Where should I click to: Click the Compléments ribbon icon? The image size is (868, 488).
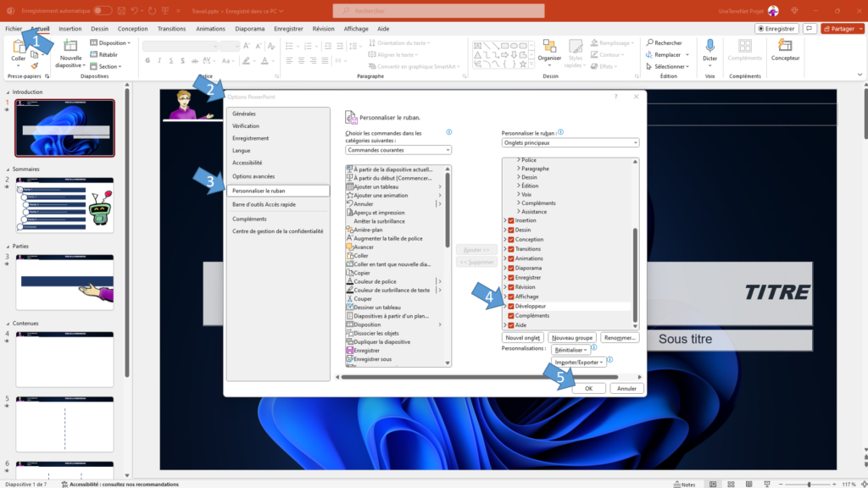coord(744,46)
